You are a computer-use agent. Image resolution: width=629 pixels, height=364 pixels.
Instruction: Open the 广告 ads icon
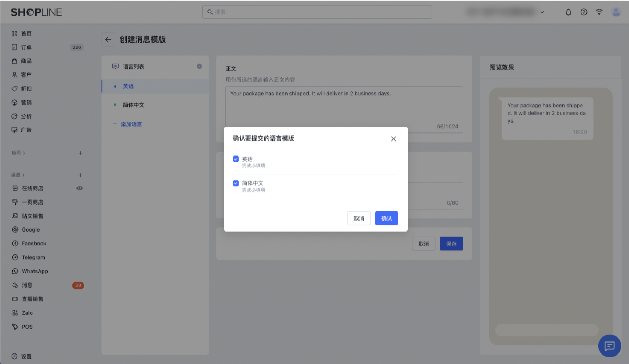[x=15, y=130]
